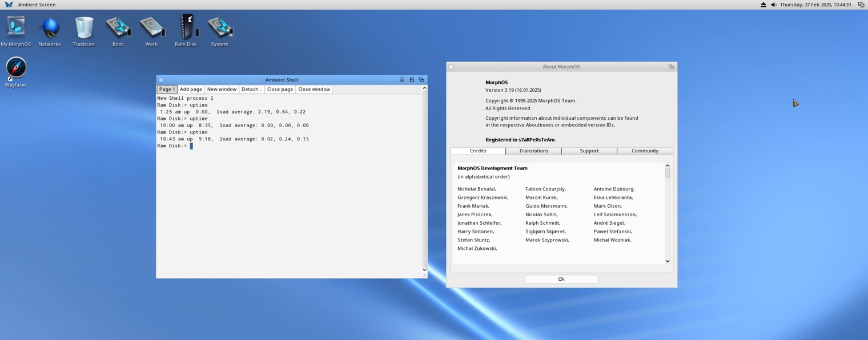The image size is (868, 340).
Task: Click the About MorphOS window title bar
Action: (x=561, y=67)
